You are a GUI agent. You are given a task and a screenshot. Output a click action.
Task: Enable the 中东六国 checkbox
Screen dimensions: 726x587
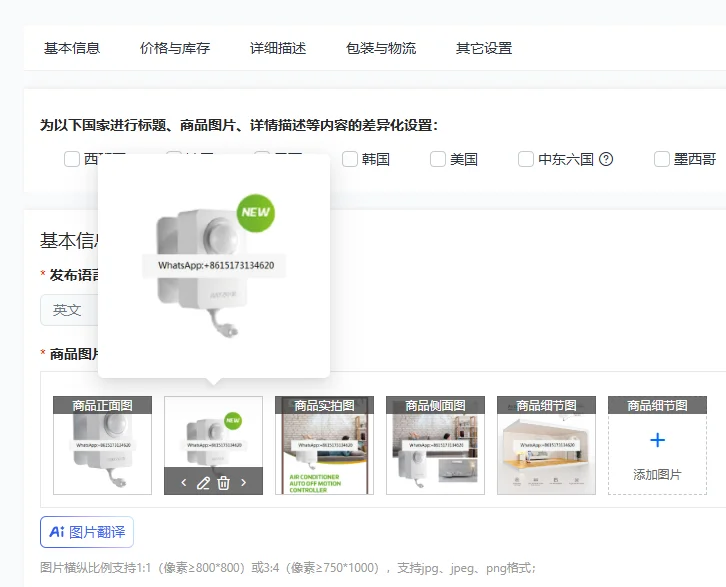pos(526,159)
